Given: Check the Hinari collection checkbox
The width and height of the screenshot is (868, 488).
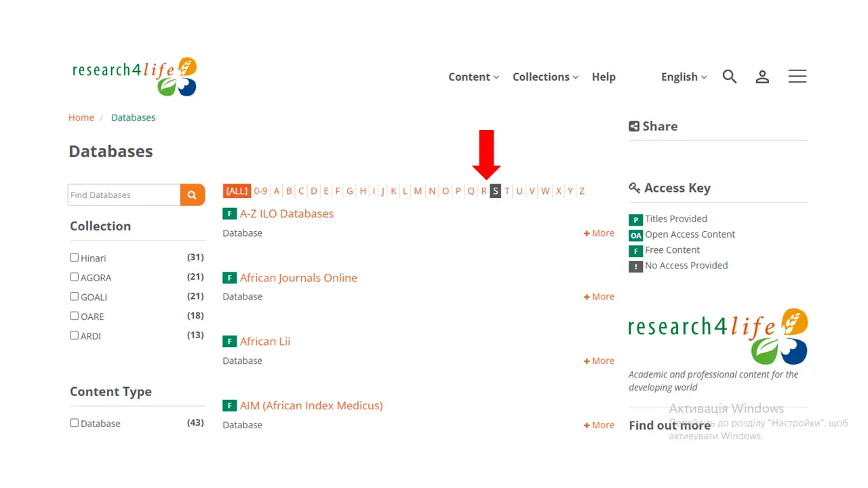Looking at the screenshot, I should [74, 258].
